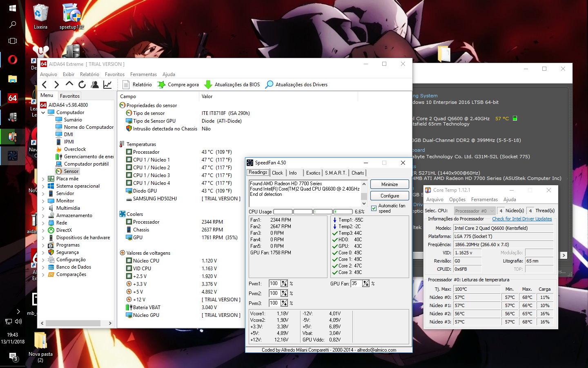Viewport: 588px width, 368px height.
Task: Open Atualizações da BIOS
Action: tap(232, 85)
